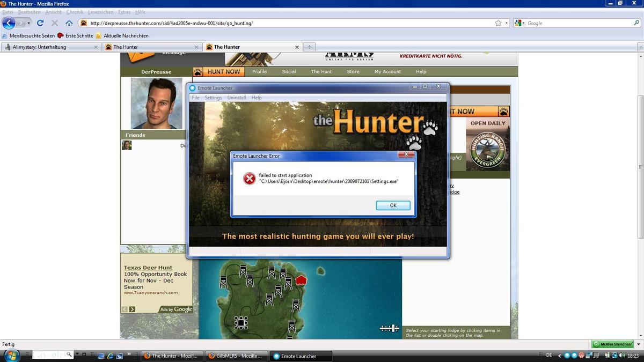Click the Ads by Google label
The height and width of the screenshot is (362, 644).
177,309
